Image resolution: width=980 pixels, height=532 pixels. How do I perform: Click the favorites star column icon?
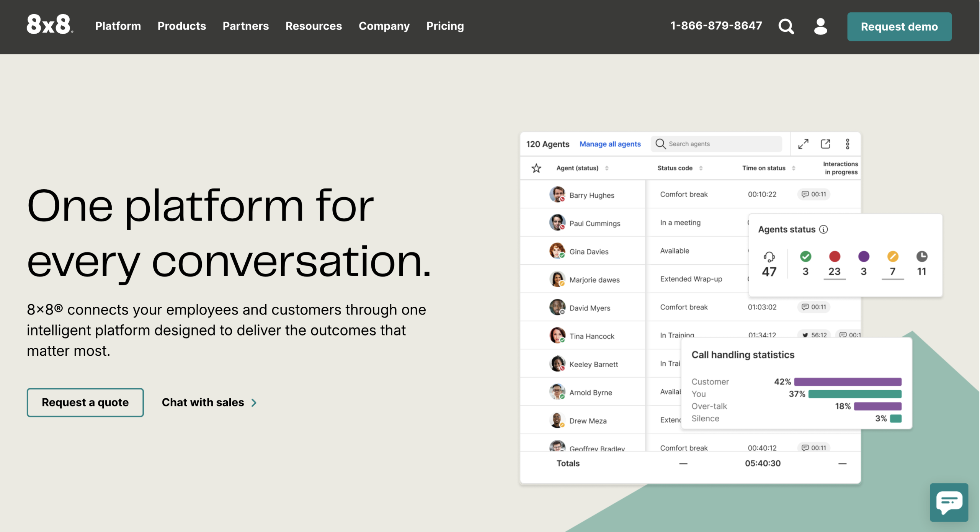coord(536,168)
